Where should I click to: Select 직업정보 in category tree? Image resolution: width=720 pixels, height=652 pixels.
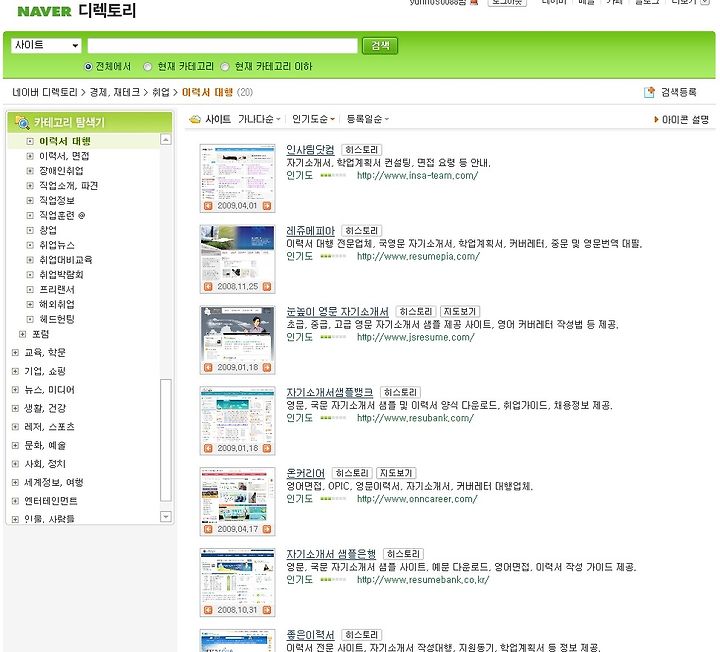pyautogui.click(x=56, y=200)
